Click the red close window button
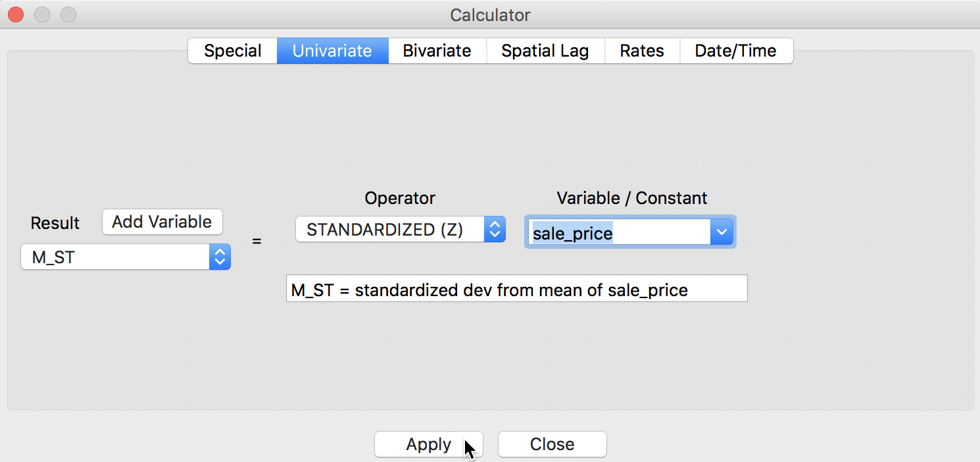This screenshot has width=980, height=462. (16, 14)
